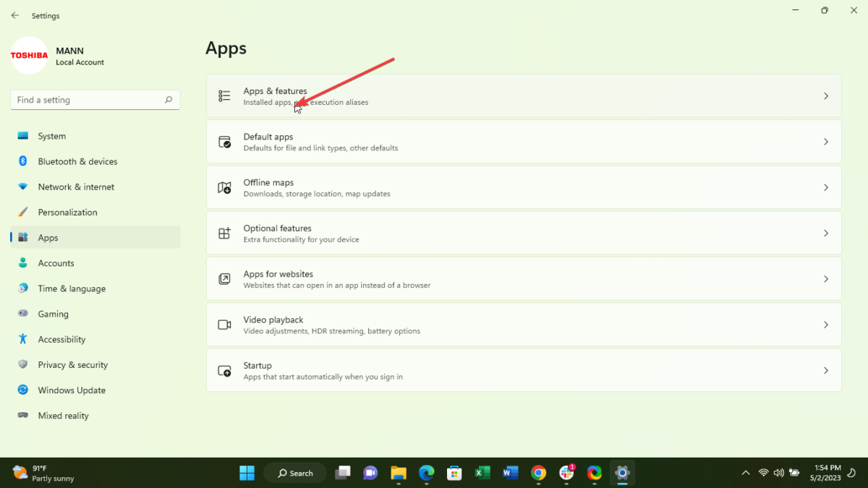
Task: Expand Optional features chevron arrow
Action: [826, 233]
